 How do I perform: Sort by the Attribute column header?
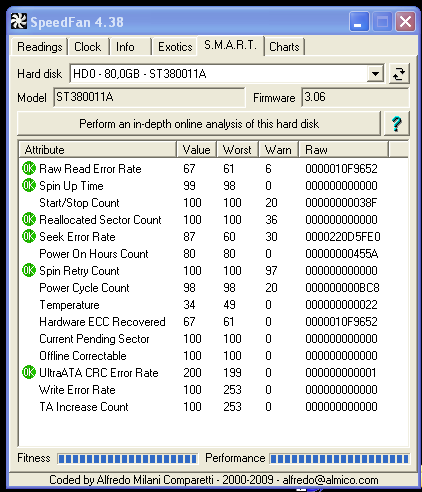97,150
